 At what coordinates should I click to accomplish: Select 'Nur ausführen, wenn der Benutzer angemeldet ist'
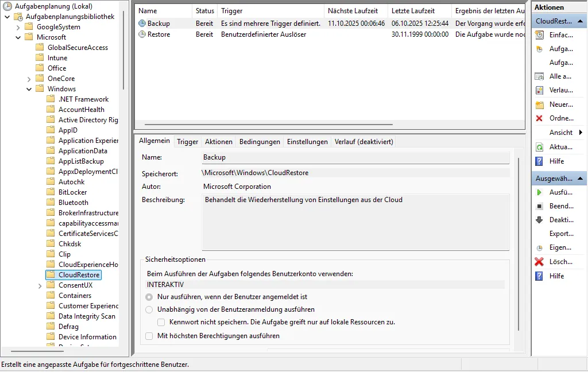pyautogui.click(x=149, y=297)
